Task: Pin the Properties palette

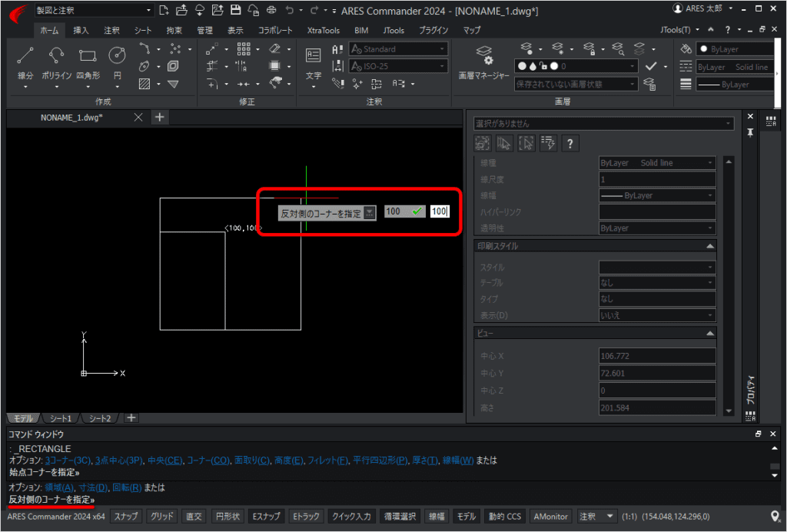Action: [750, 132]
